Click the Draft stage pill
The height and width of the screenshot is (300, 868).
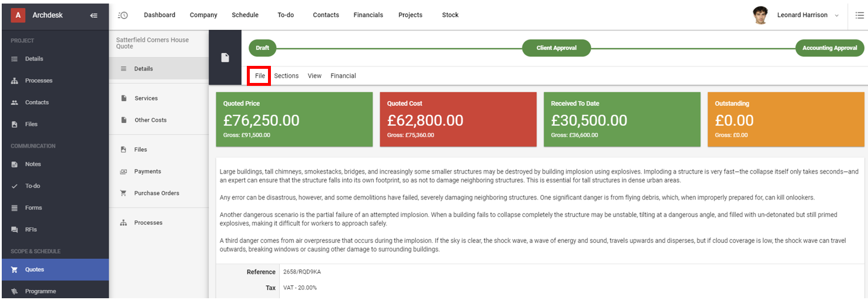coord(262,48)
